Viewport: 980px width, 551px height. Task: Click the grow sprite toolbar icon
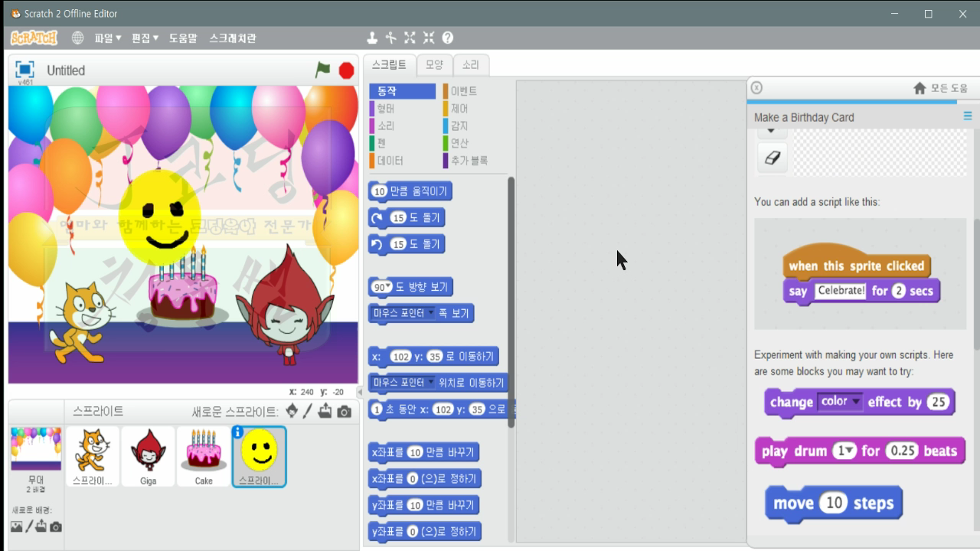point(410,37)
